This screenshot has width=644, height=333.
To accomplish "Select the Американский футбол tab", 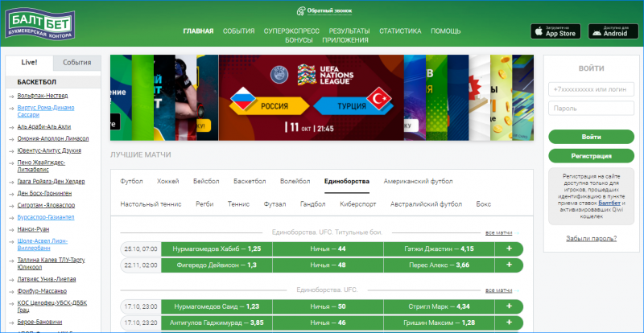I will [418, 182].
